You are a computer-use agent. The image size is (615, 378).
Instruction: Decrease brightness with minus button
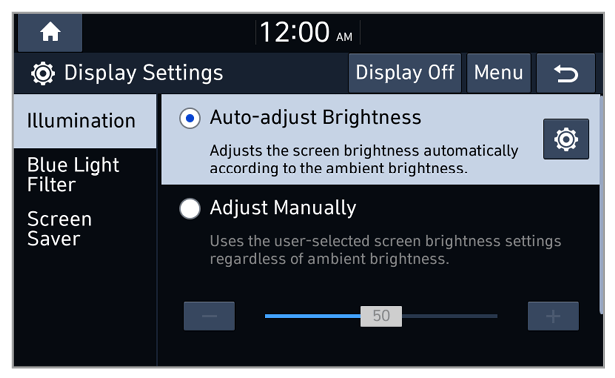(x=209, y=316)
